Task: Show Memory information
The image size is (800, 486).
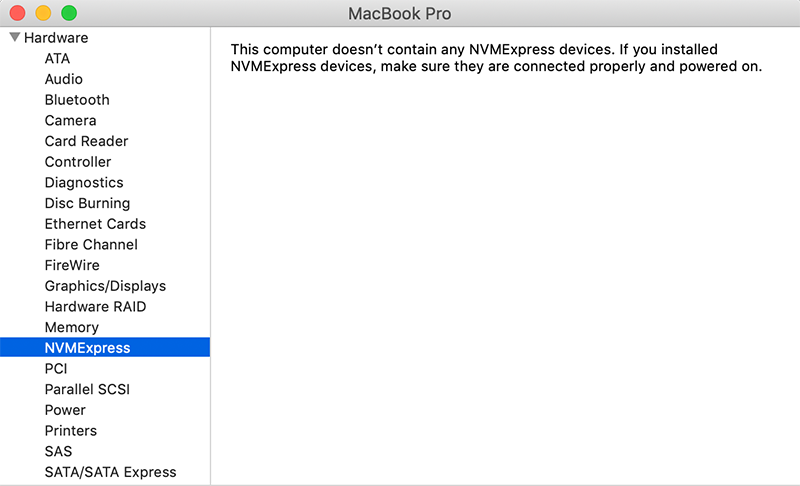Action: point(71,327)
